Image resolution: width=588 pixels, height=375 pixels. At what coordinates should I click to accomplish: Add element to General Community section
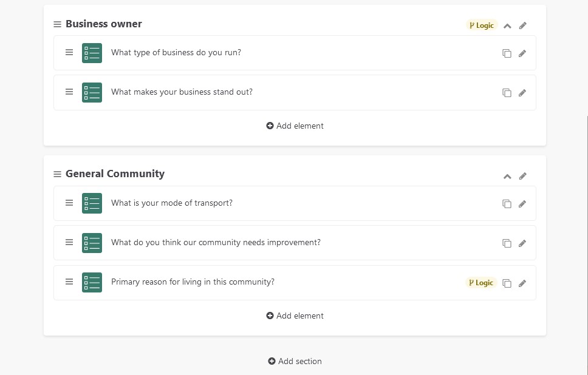tap(295, 316)
